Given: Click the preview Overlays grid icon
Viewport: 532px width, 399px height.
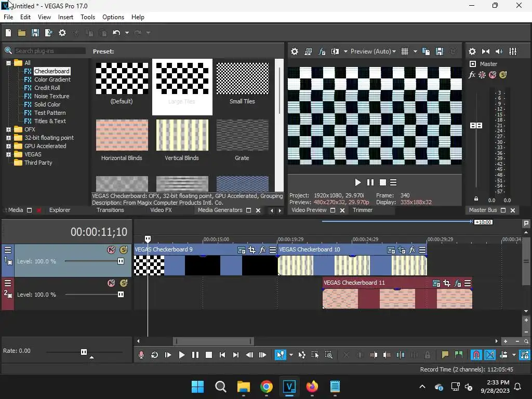Looking at the screenshot, I should click(x=405, y=51).
